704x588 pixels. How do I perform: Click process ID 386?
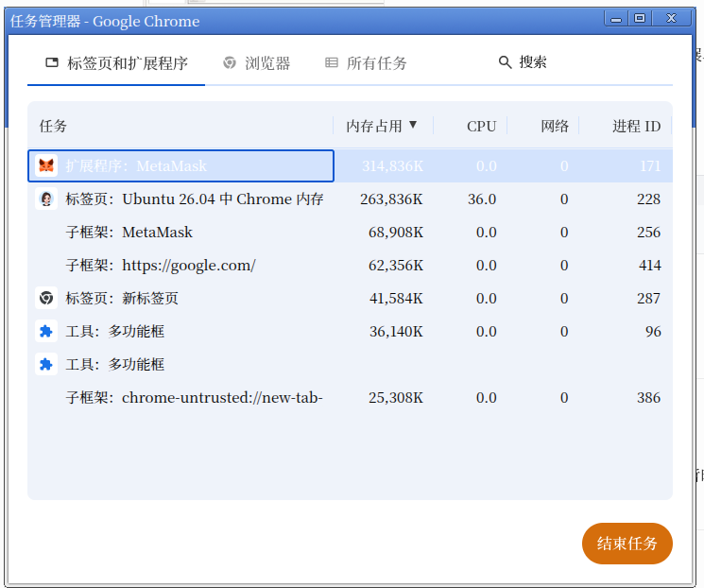coord(649,398)
